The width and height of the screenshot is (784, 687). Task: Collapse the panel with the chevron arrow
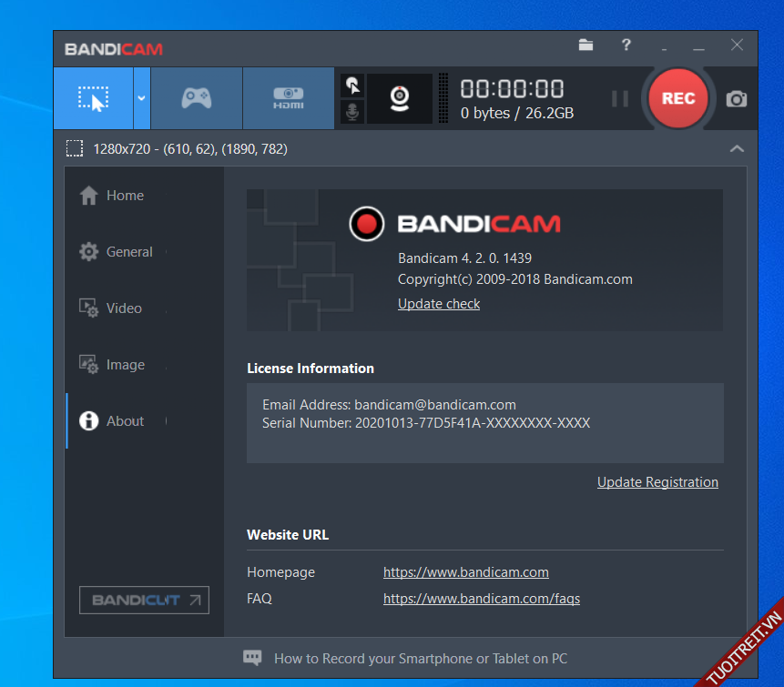[737, 149]
